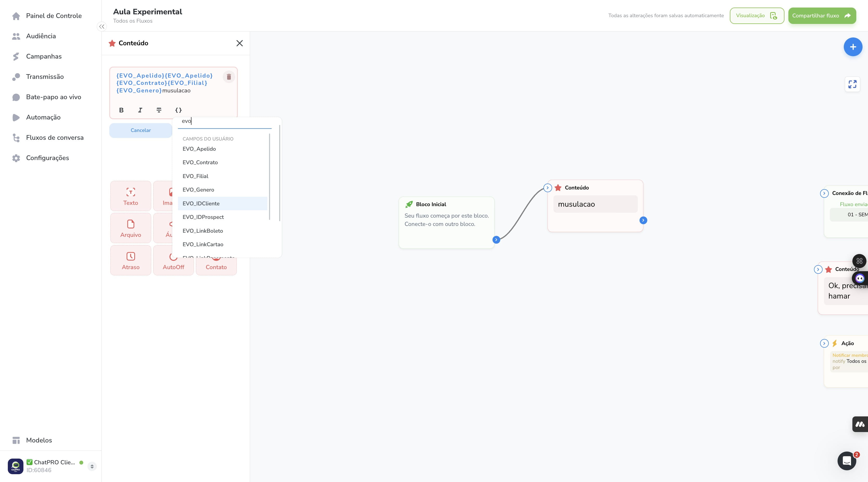Open the support chat bubble
868x482 pixels.
pos(847,461)
